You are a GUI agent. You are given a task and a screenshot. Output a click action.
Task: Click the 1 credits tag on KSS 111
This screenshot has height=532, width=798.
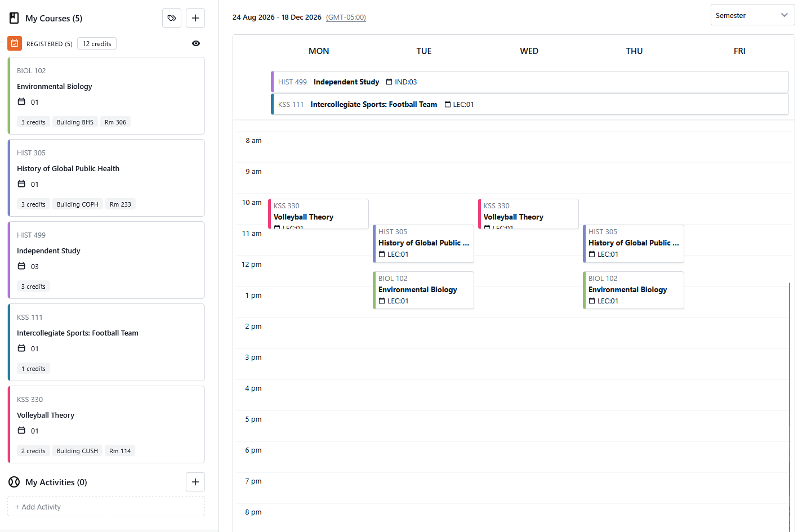[33, 369]
